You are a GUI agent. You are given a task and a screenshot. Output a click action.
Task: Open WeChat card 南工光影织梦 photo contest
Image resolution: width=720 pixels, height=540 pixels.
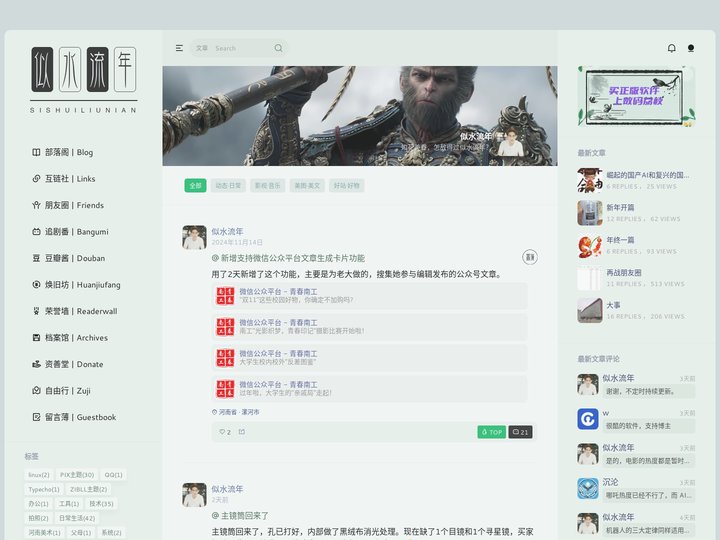[369, 327]
